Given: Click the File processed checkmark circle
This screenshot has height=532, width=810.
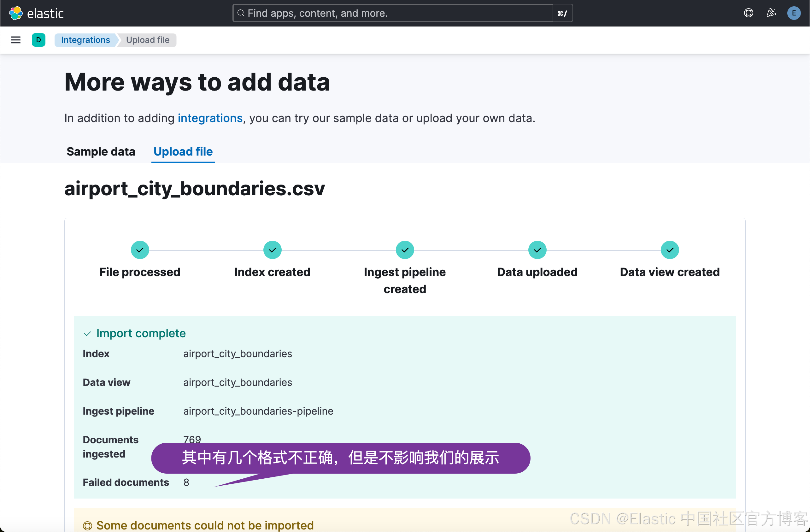Looking at the screenshot, I should tap(139, 250).
